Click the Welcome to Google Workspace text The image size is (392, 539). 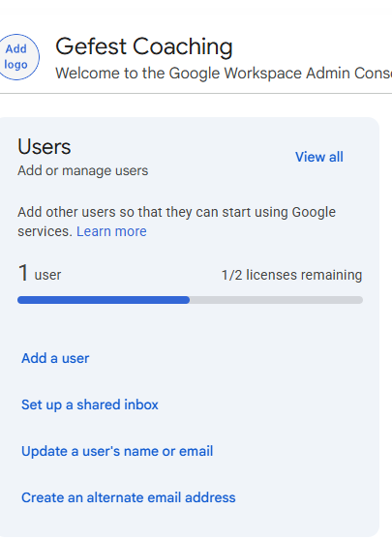pos(224,74)
